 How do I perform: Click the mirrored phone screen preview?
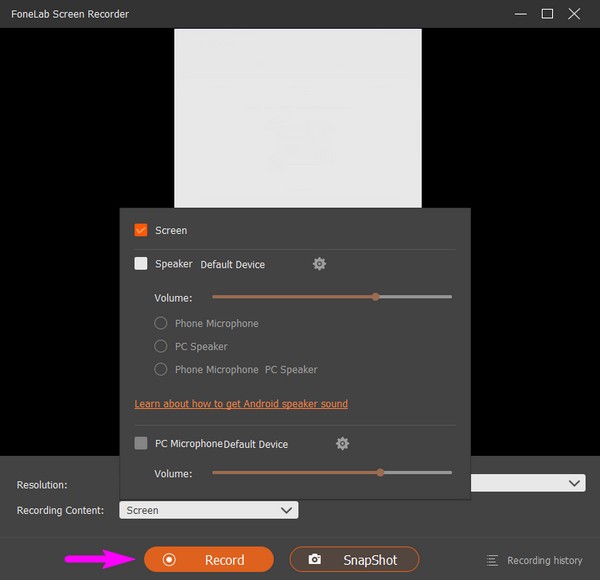(298, 118)
